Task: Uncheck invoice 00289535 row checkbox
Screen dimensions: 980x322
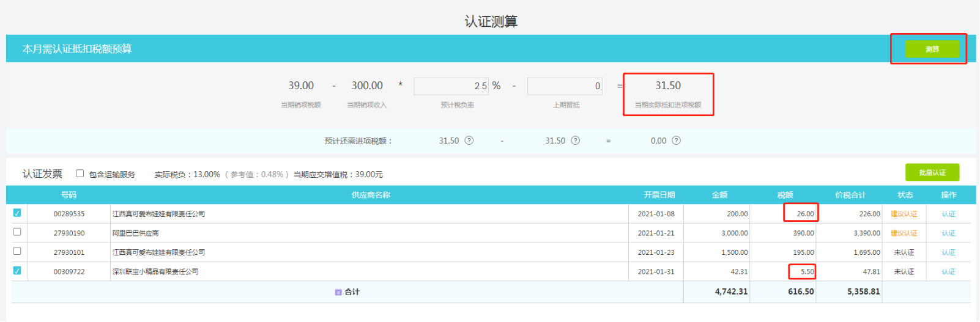Action: tap(17, 213)
